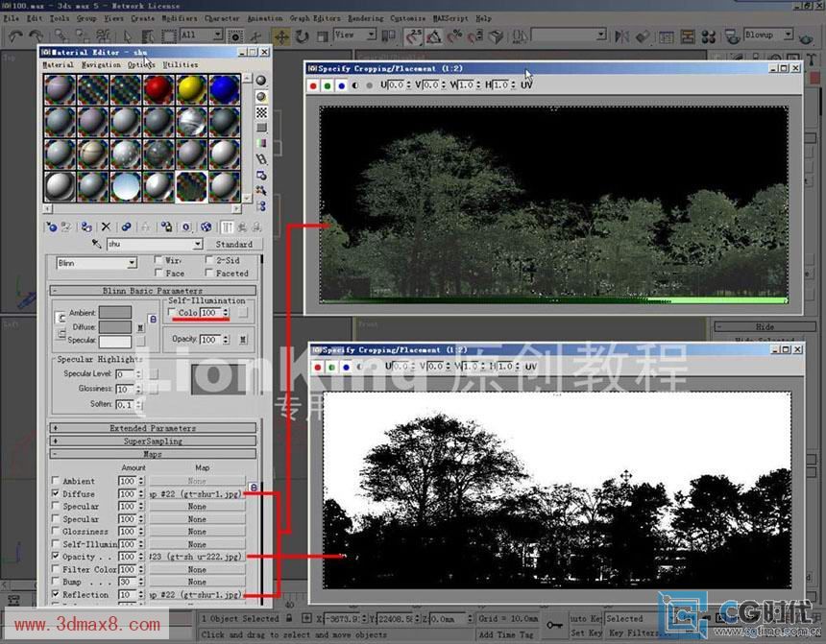826x644 pixels.
Task: Click the Specular color swatch
Action: click(x=115, y=342)
